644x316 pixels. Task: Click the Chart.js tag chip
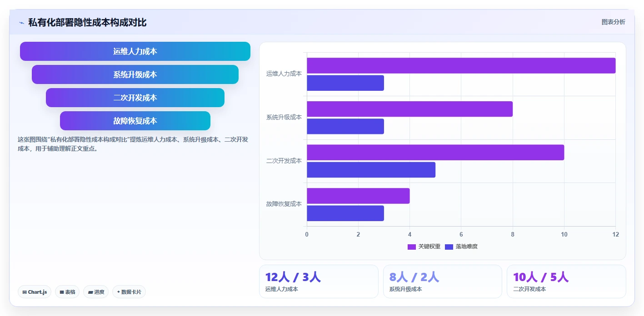(35, 292)
